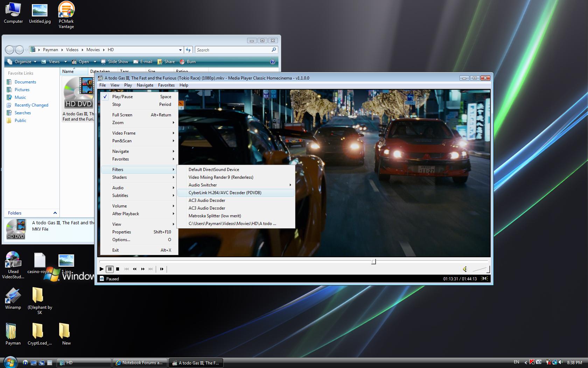Select Default DirectSound Device filter
Viewport: 588px width, 368px height.
point(236,170)
